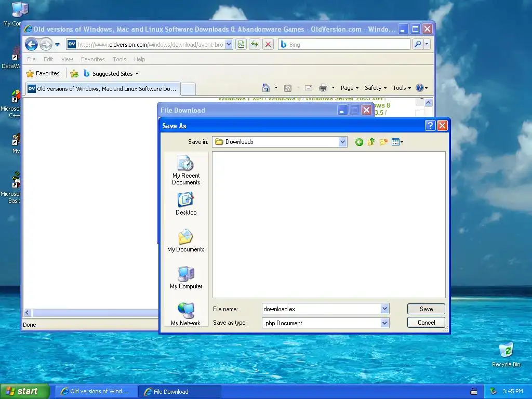Click the Cancel button
This screenshot has width=532, height=399.
[426, 323]
